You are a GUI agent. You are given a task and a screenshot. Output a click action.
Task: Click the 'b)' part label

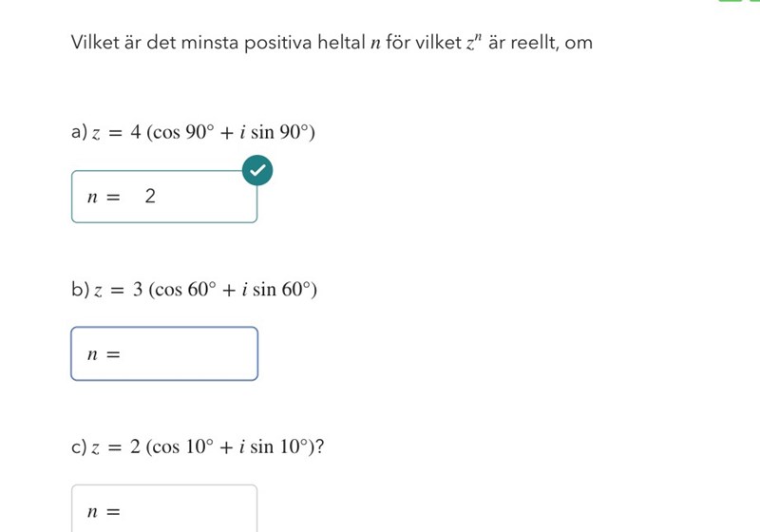point(79,289)
